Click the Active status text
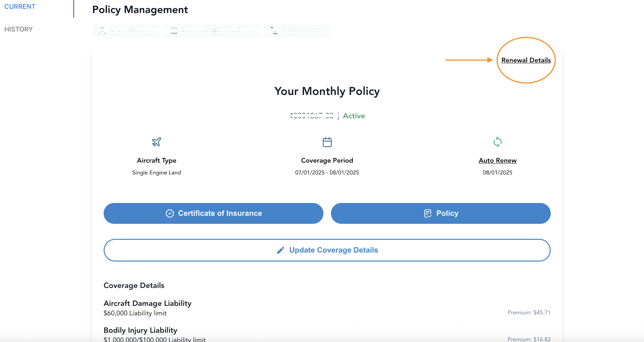 click(x=354, y=116)
